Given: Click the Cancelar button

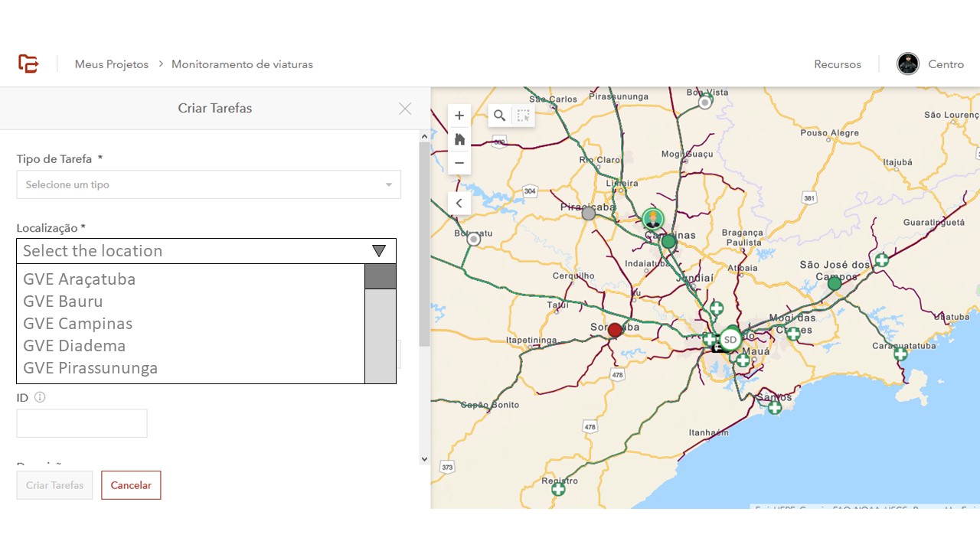Looking at the screenshot, I should pos(131,485).
